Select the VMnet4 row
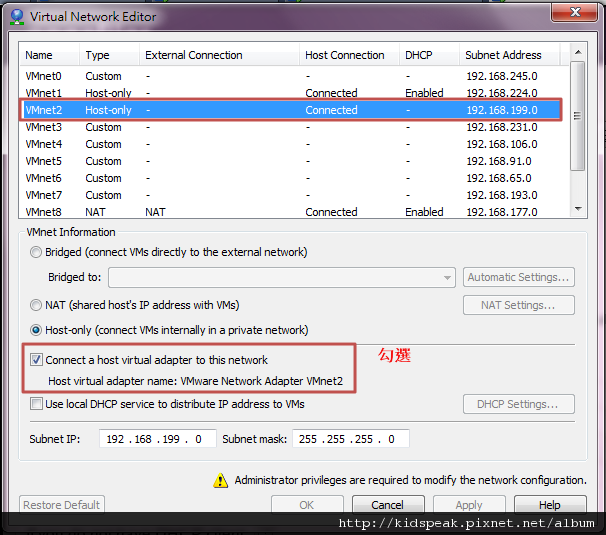Image resolution: width=606 pixels, height=535 pixels. tap(292, 144)
